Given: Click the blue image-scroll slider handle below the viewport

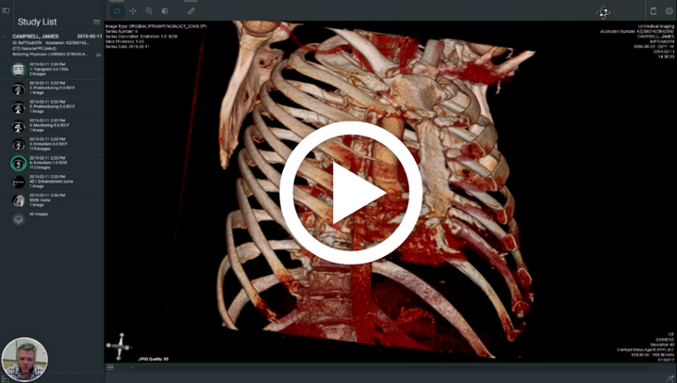Looking at the screenshot, I should pyautogui.click(x=133, y=368).
